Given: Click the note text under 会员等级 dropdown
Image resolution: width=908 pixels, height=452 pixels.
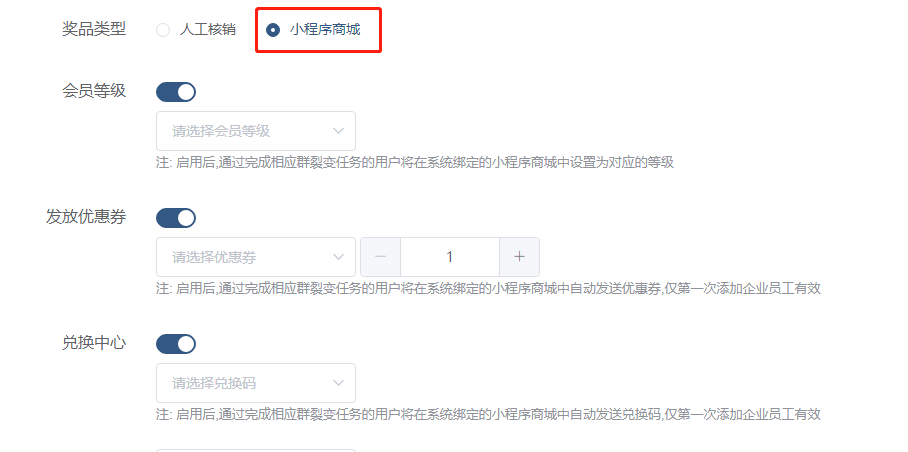Looking at the screenshot, I should [415, 163].
